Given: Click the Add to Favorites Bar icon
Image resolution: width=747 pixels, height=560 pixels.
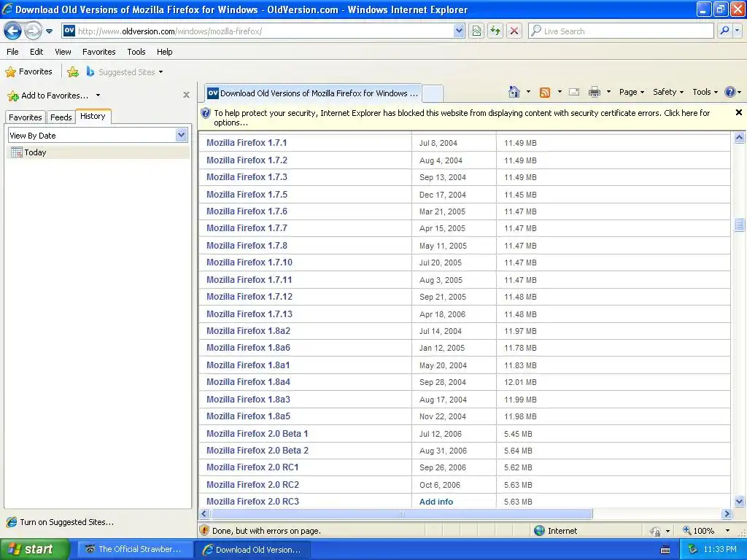Looking at the screenshot, I should pyautogui.click(x=73, y=72).
